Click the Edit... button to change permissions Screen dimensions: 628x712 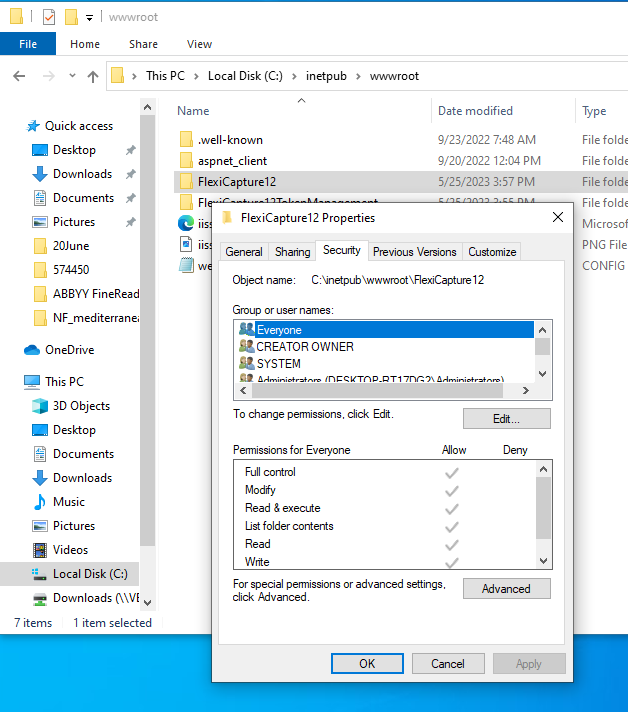pos(506,419)
